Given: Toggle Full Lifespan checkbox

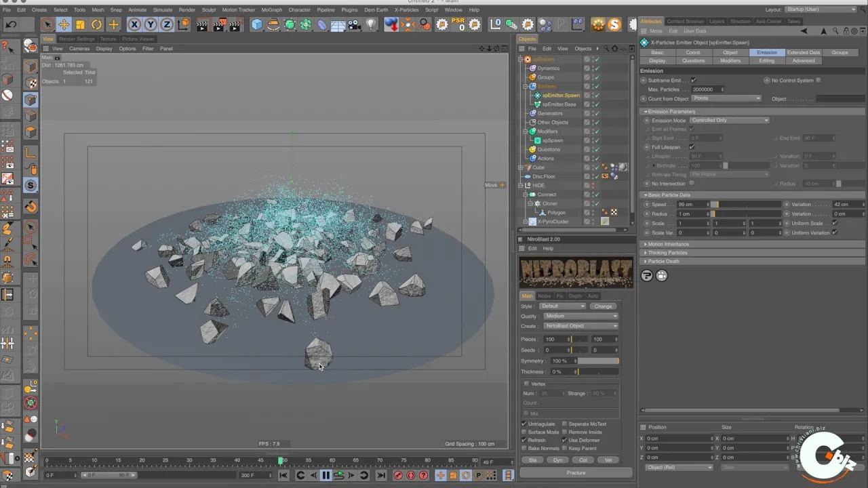Looking at the screenshot, I should [x=692, y=146].
